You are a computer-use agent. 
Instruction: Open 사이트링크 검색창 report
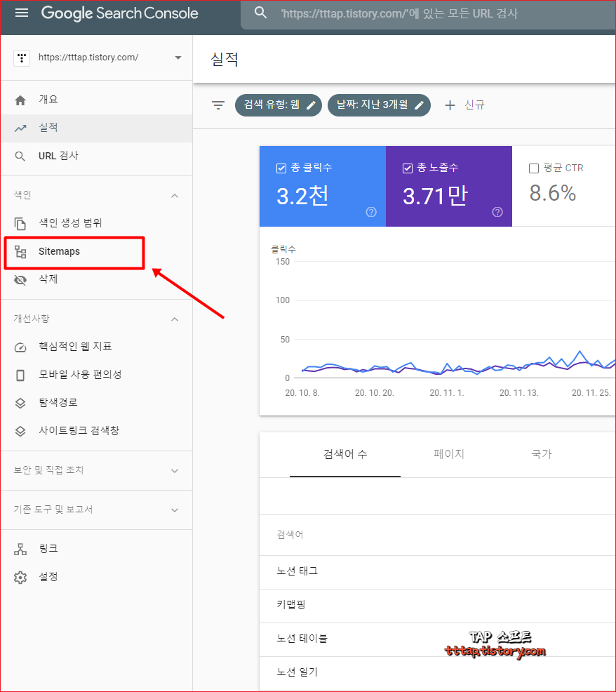pyautogui.click(x=97, y=431)
